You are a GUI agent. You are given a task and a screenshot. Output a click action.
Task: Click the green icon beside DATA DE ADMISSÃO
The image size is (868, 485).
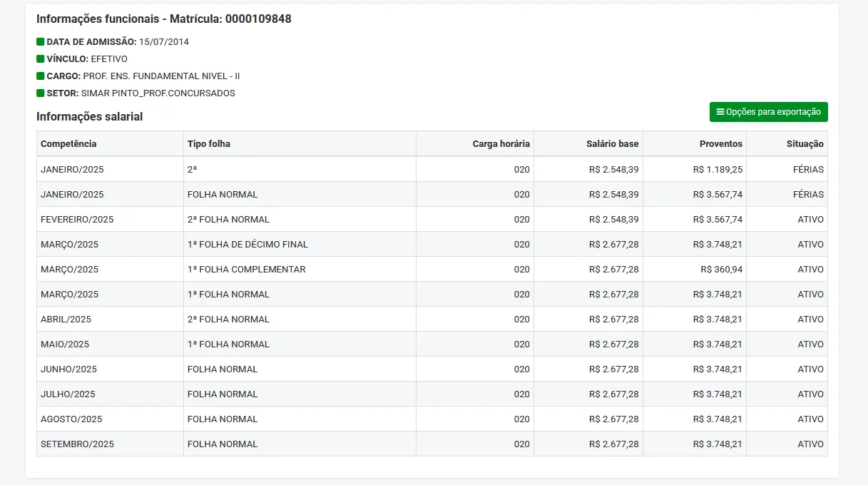(41, 42)
